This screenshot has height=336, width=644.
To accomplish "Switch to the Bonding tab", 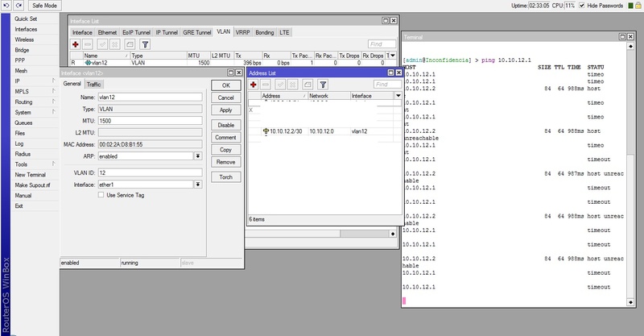I will (265, 32).
